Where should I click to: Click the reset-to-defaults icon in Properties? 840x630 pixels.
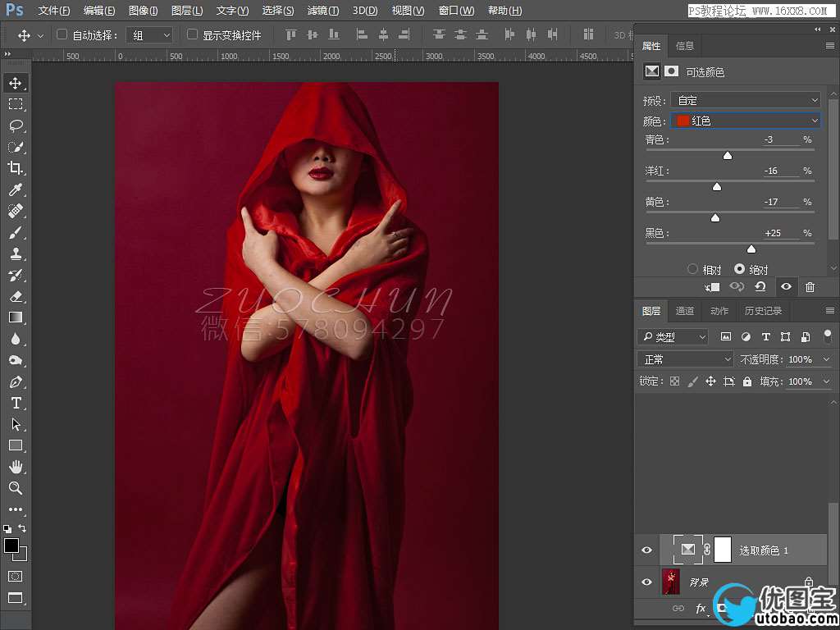[x=760, y=287]
